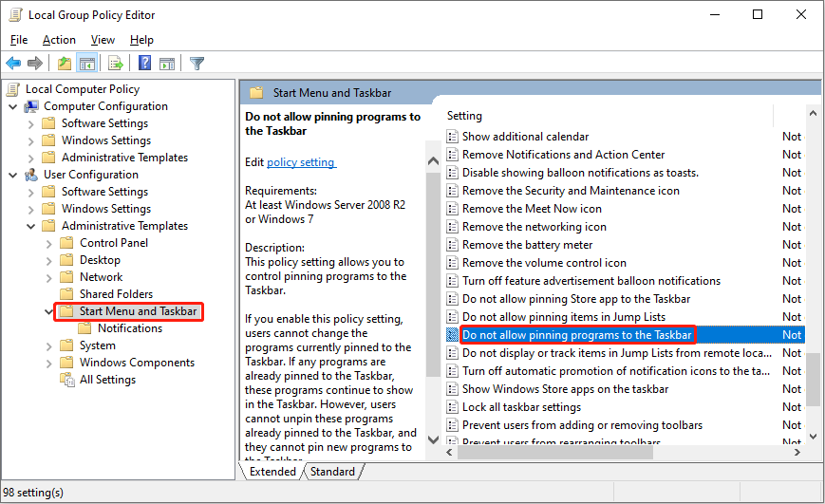Click policy icon beside Remove the battery meter
825x504 pixels.
452,245
